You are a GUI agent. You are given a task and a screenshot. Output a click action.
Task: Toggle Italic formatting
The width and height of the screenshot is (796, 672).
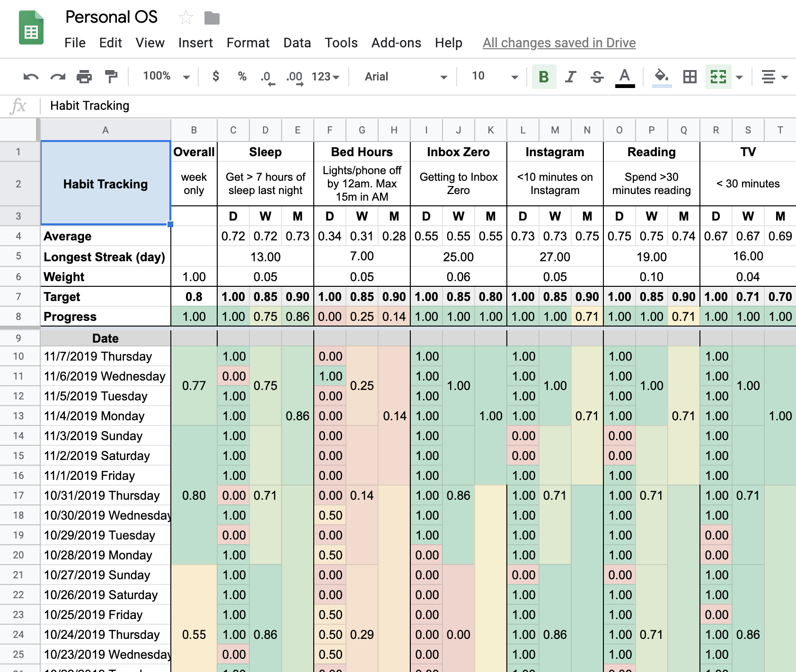click(x=571, y=76)
